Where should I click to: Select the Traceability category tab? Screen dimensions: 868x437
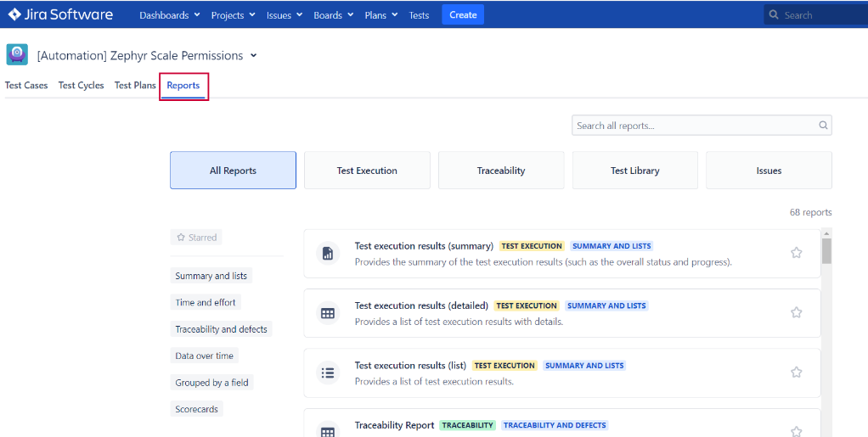501,171
